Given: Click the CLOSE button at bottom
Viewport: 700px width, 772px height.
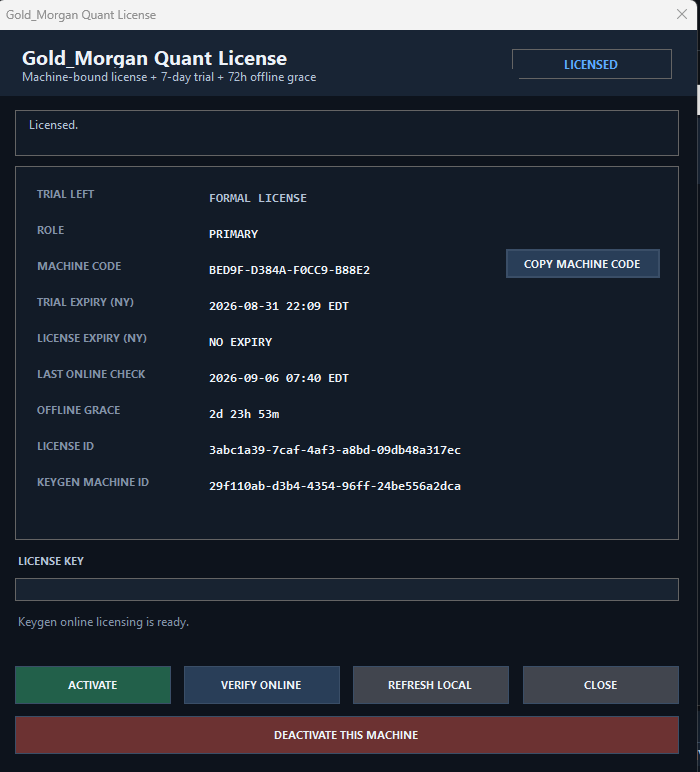Looking at the screenshot, I should tap(601, 685).
